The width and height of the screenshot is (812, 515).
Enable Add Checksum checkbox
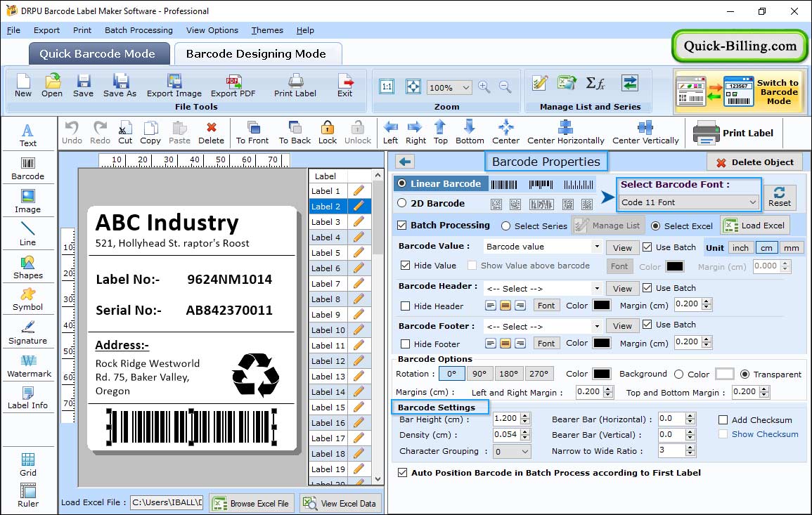coord(723,419)
